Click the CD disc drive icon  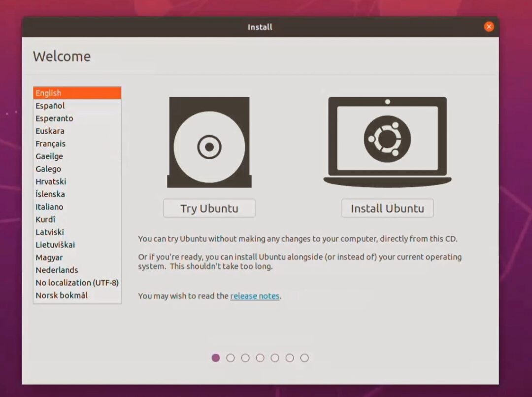click(x=209, y=143)
